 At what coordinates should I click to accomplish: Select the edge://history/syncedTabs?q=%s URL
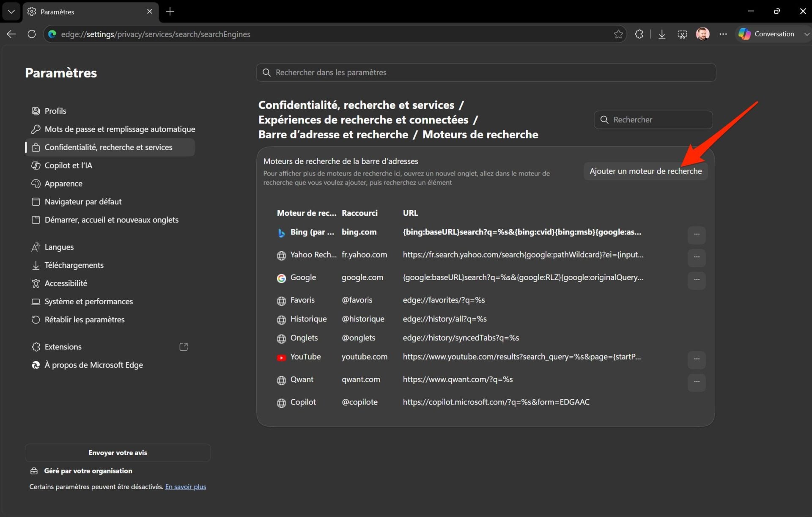[x=461, y=338]
